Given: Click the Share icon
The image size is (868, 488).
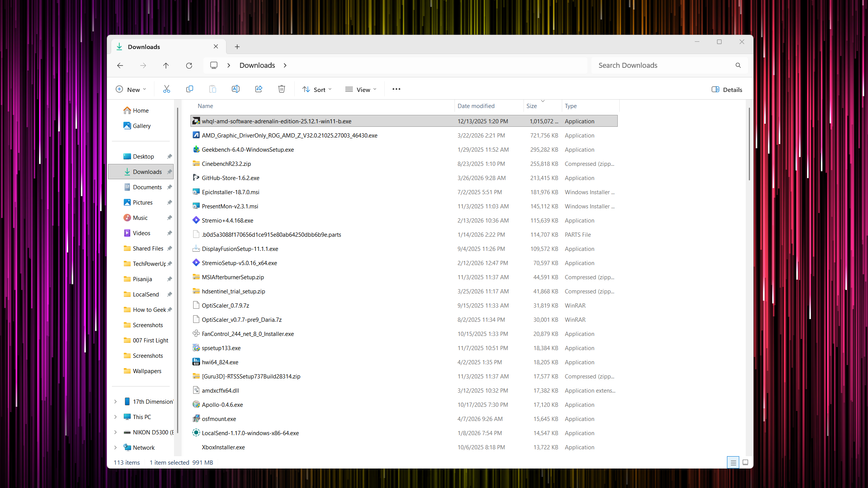Looking at the screenshot, I should click(258, 89).
